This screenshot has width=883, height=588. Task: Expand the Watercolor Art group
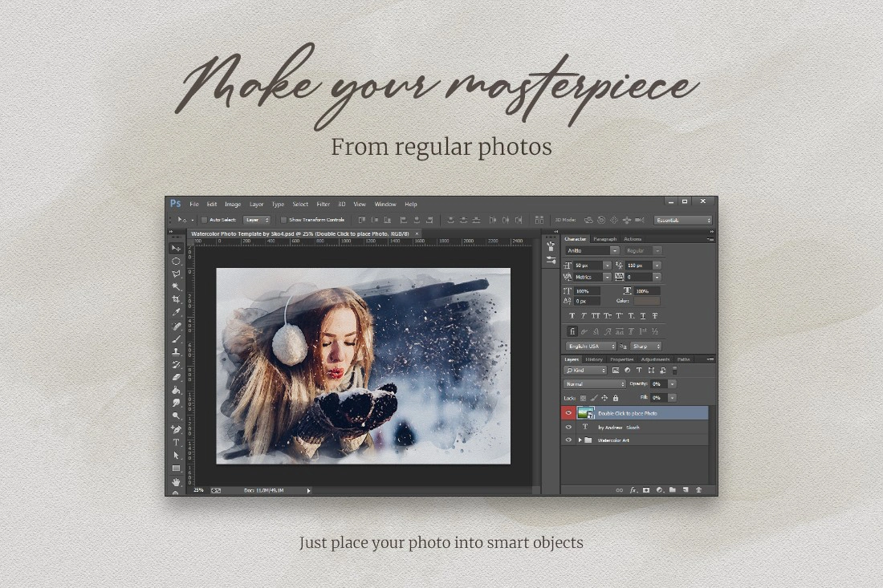(x=580, y=440)
